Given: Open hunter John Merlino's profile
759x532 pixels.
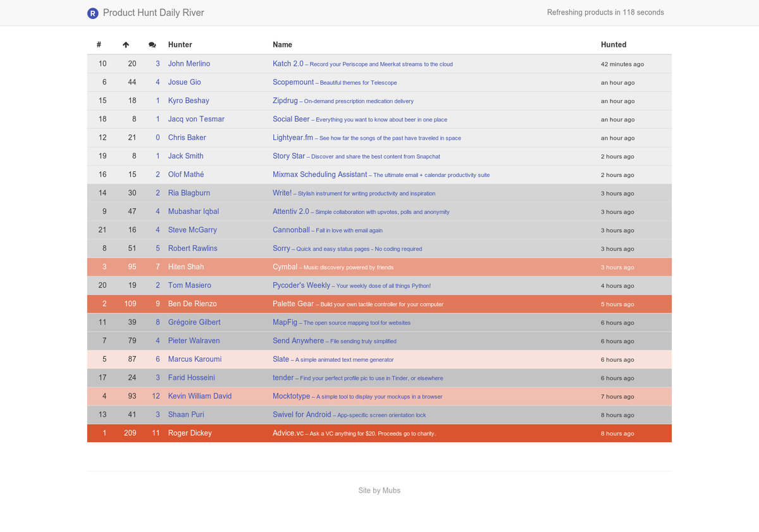Looking at the screenshot, I should [189, 64].
